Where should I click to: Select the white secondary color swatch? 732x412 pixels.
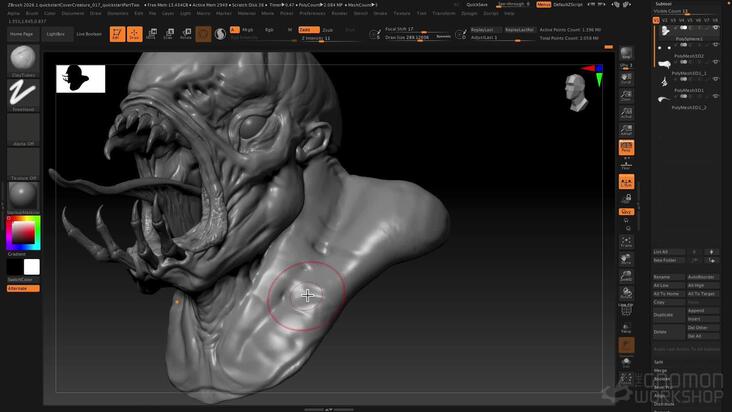pyautogui.click(x=32, y=267)
